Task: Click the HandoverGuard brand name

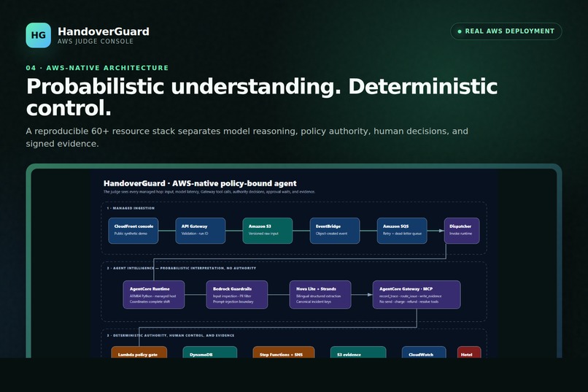Action: click(x=104, y=31)
